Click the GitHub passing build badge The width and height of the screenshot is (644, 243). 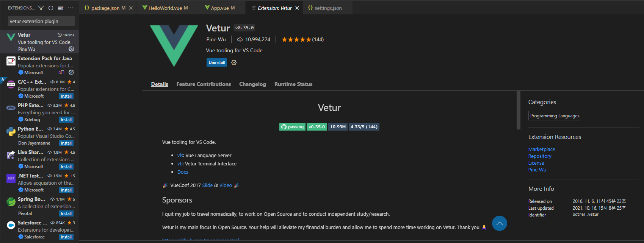tap(292, 127)
